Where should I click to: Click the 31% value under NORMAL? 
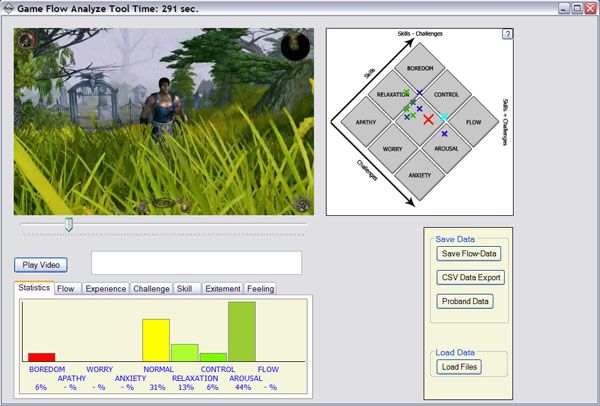click(157, 387)
